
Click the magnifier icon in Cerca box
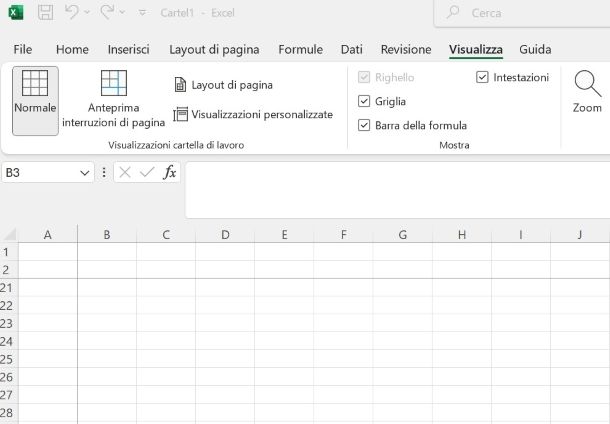click(453, 12)
